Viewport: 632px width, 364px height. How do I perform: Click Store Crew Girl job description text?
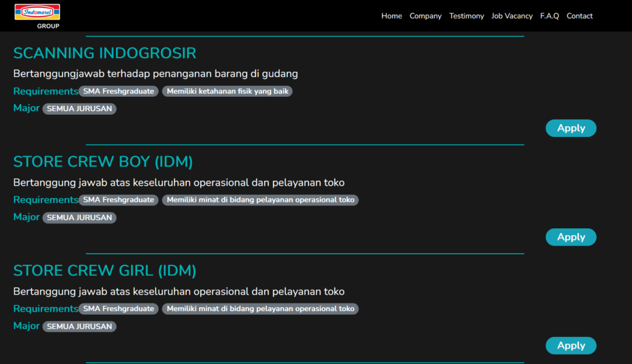pos(179,291)
